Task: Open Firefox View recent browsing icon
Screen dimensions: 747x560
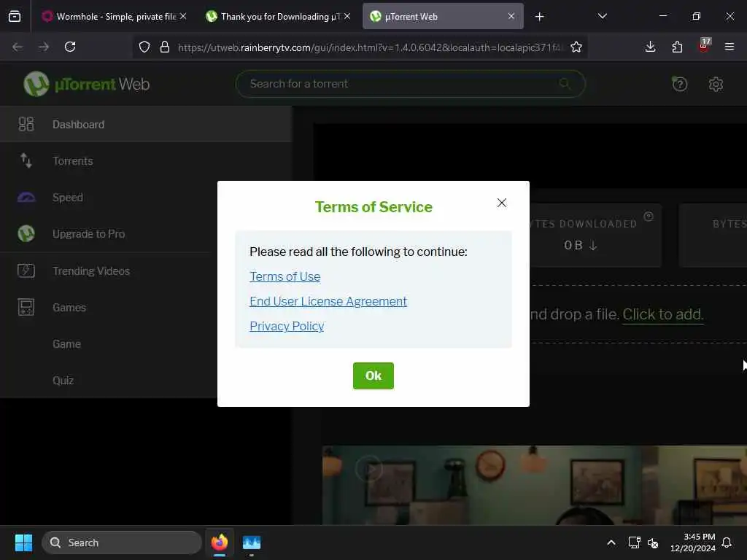Action: (x=15, y=17)
